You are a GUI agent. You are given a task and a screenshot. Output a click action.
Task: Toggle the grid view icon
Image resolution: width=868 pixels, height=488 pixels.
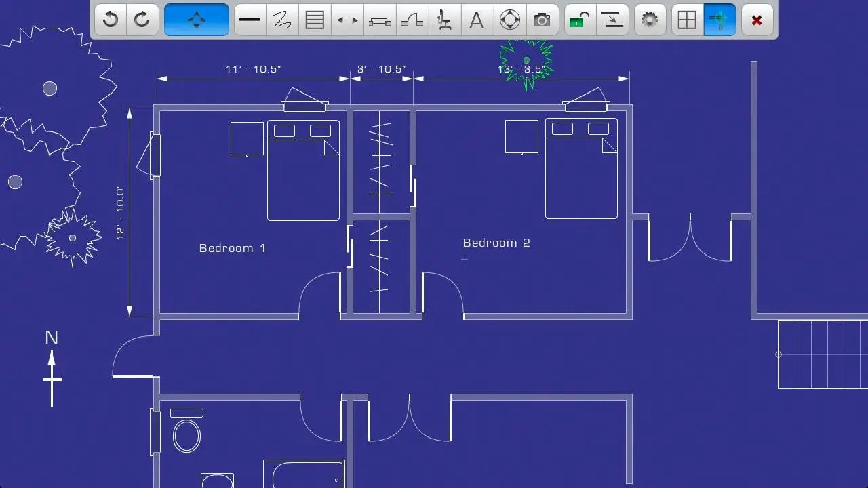click(x=687, y=20)
